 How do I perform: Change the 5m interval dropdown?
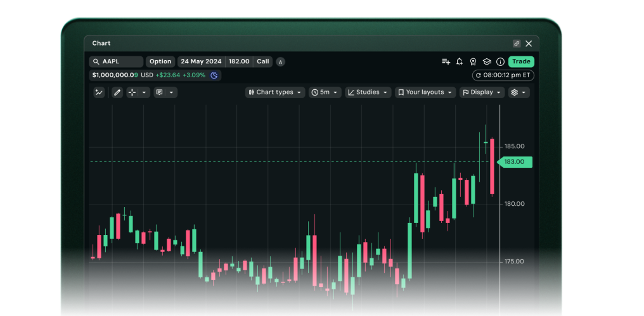[x=325, y=92]
